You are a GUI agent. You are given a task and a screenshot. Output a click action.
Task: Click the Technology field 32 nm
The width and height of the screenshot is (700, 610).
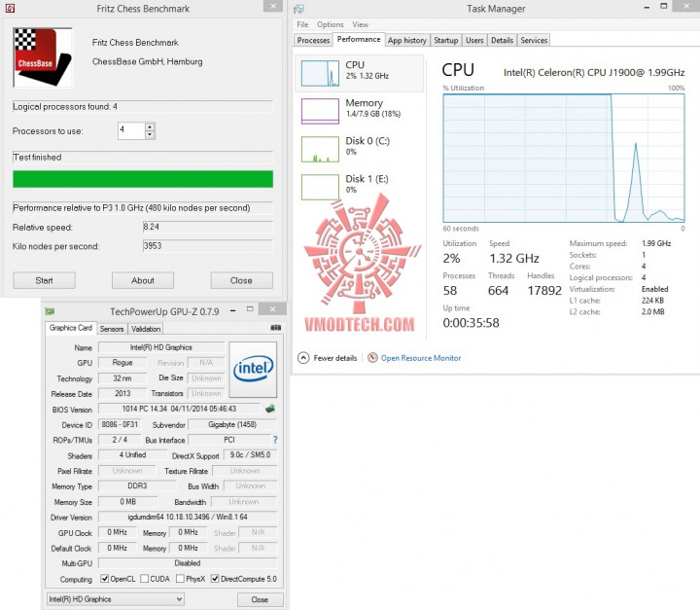[x=122, y=378]
